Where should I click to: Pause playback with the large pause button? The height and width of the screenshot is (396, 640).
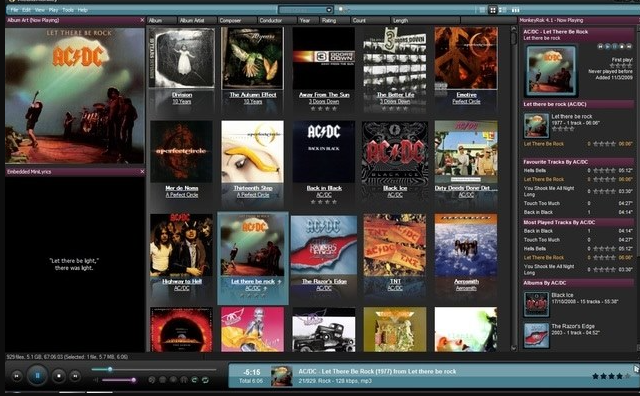(x=37, y=376)
